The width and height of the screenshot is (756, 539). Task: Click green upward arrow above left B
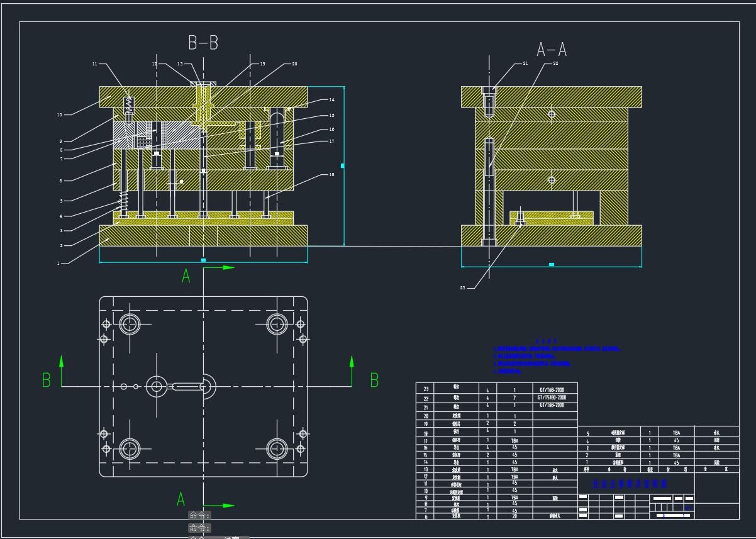click(x=62, y=360)
